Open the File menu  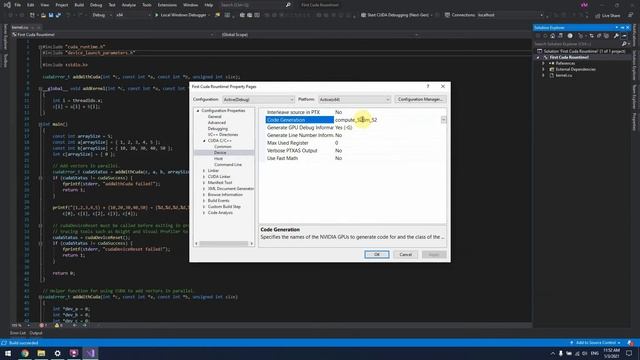click(18, 5)
